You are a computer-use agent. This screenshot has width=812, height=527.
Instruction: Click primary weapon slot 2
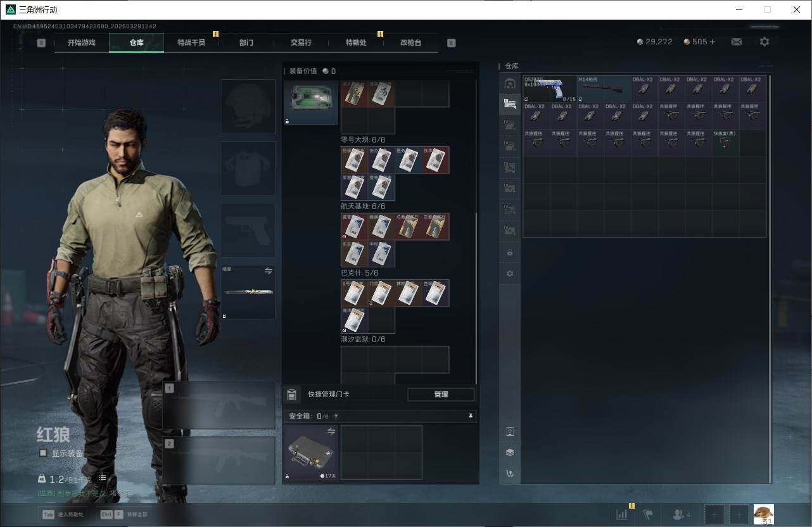219,460
